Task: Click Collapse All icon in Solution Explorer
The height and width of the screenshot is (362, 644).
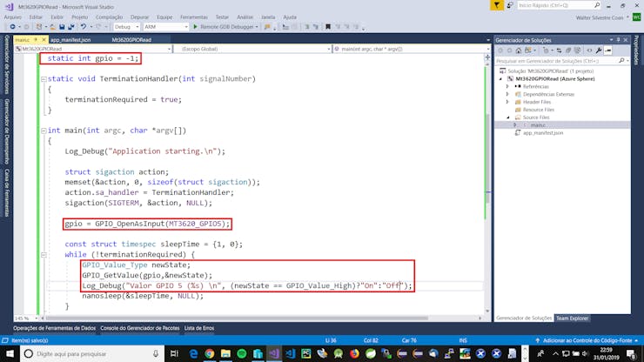Action: pyautogui.click(x=568, y=50)
